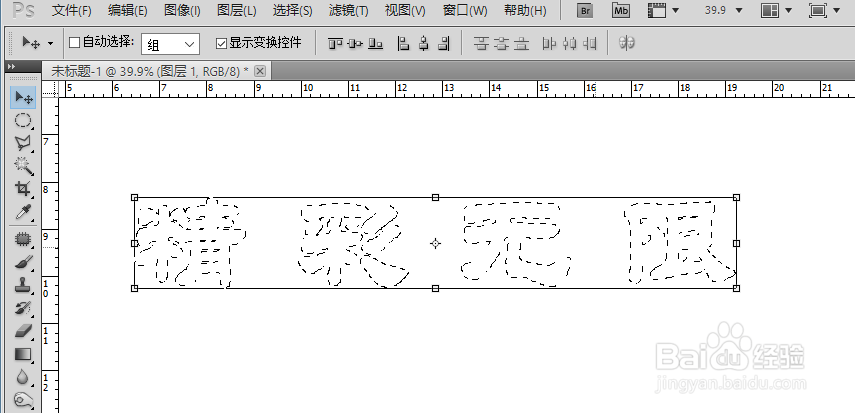Select the Eyedropper tool
The image size is (855, 413).
(23, 212)
